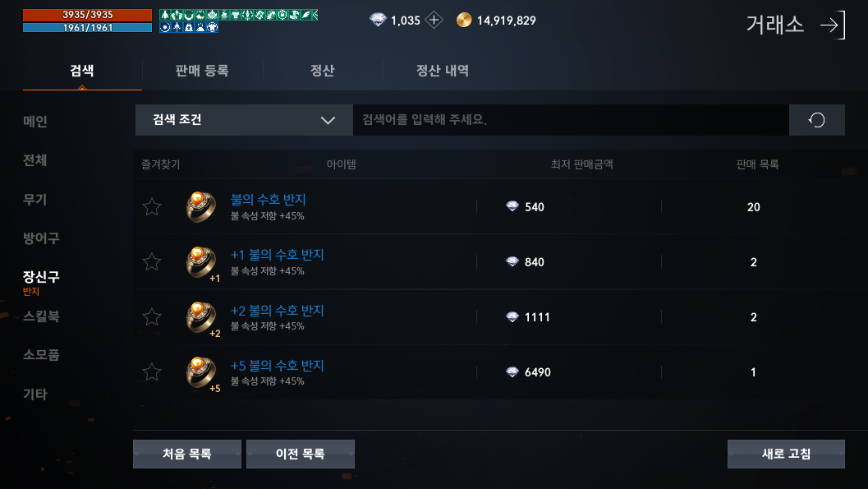This screenshot has width=868, height=489.
Task: Click the diamond currency icon in top bar
Action: pos(378,21)
